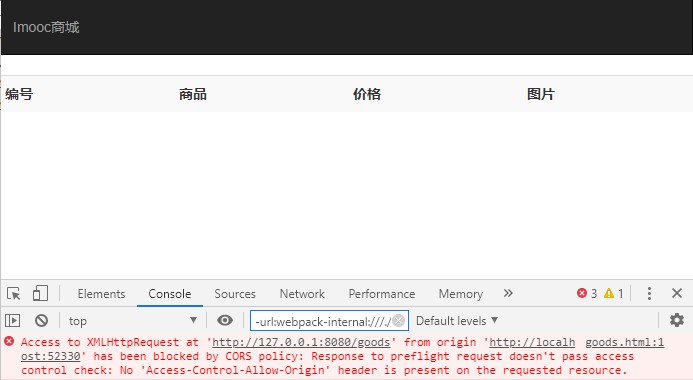The height and width of the screenshot is (380, 693).
Task: Open the http://localhost:52330 origin link
Action: pyautogui.click(x=532, y=342)
